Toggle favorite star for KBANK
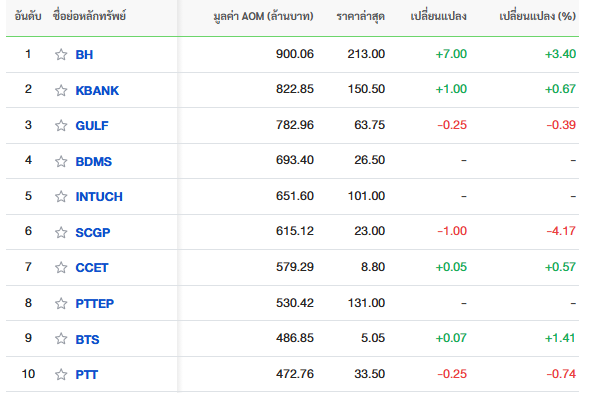Screen dimensions: 596x393 pos(61,90)
